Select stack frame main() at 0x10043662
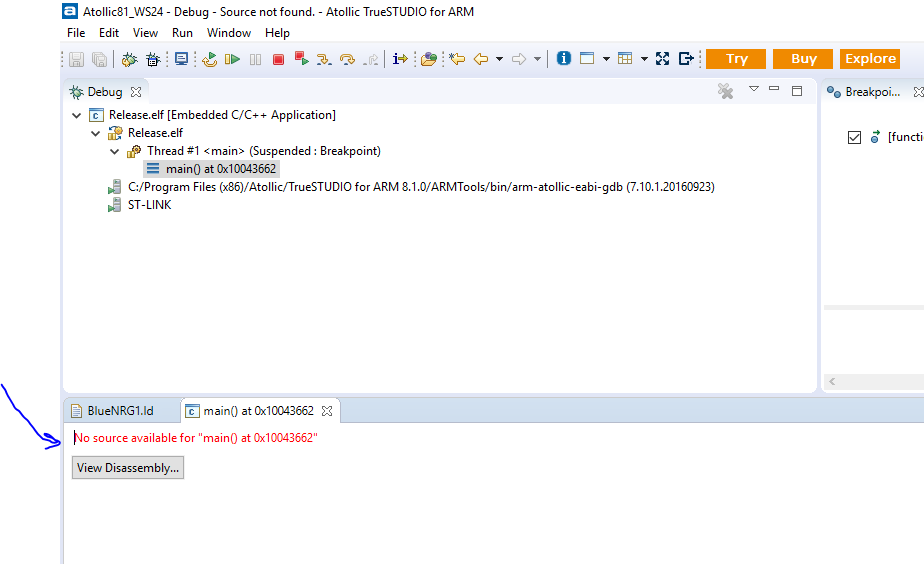 [211, 169]
